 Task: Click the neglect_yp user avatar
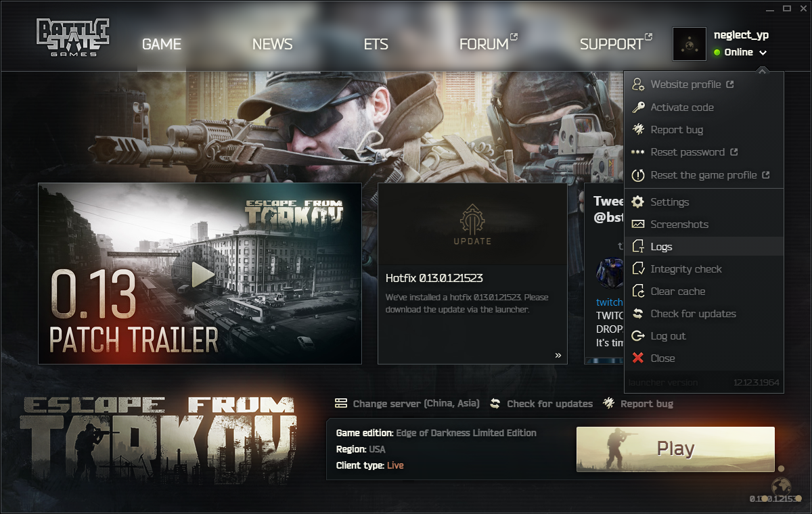tap(690, 43)
